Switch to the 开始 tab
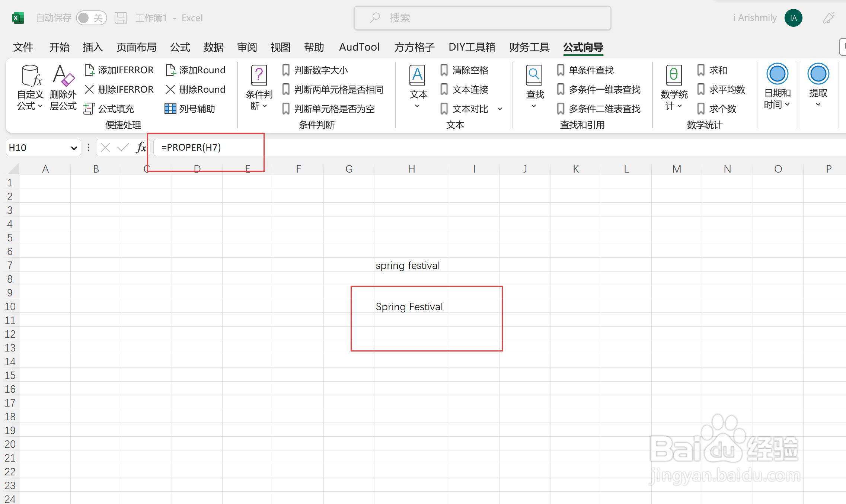Screen dimensions: 846x504 click(x=60, y=47)
